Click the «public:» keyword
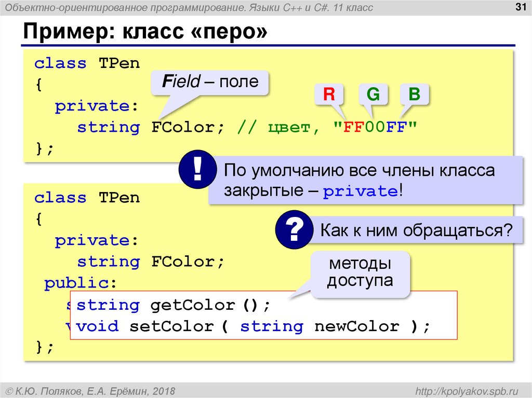 (x=81, y=283)
